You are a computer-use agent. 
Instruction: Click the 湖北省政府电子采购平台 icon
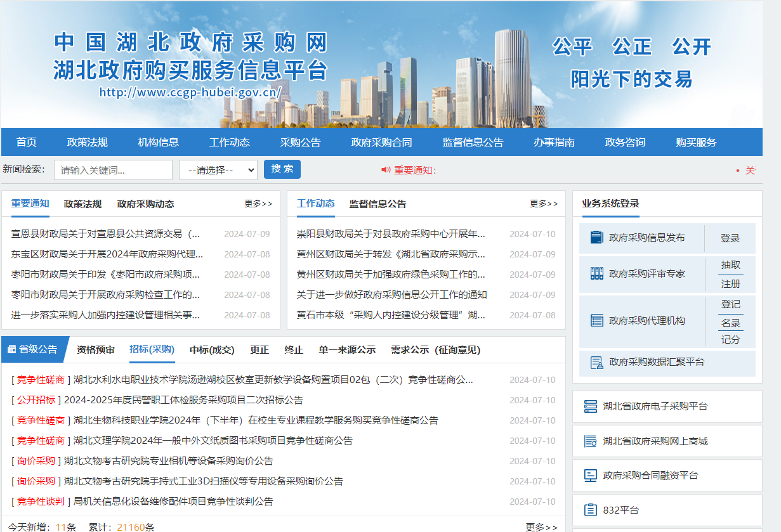(590, 406)
